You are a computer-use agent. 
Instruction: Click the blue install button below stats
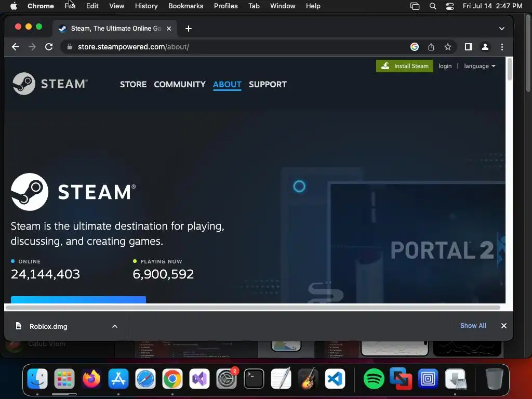pos(78,300)
